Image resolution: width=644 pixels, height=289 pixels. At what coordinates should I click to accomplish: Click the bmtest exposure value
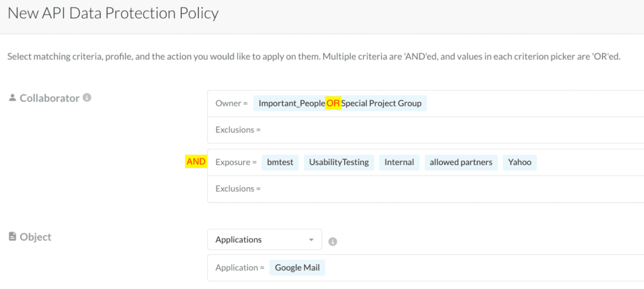tap(280, 162)
